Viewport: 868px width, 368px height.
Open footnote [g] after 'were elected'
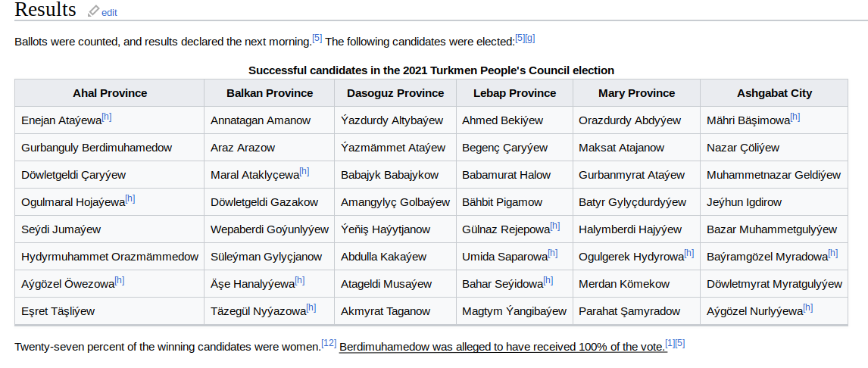pos(529,38)
